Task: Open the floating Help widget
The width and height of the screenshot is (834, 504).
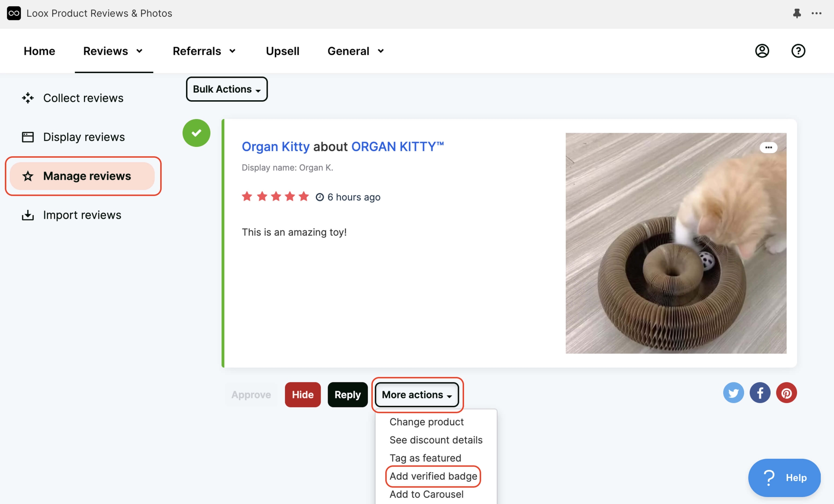Action: 784,478
